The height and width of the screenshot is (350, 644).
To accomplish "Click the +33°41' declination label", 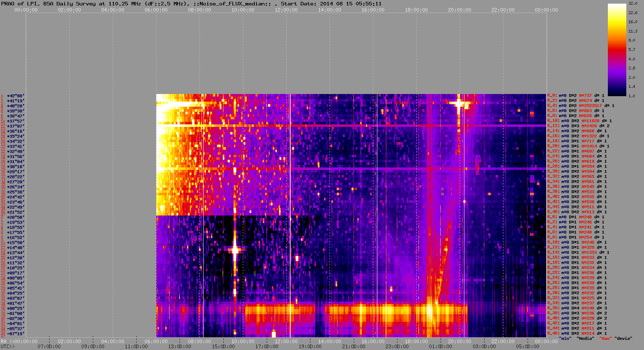I will 16,146.
